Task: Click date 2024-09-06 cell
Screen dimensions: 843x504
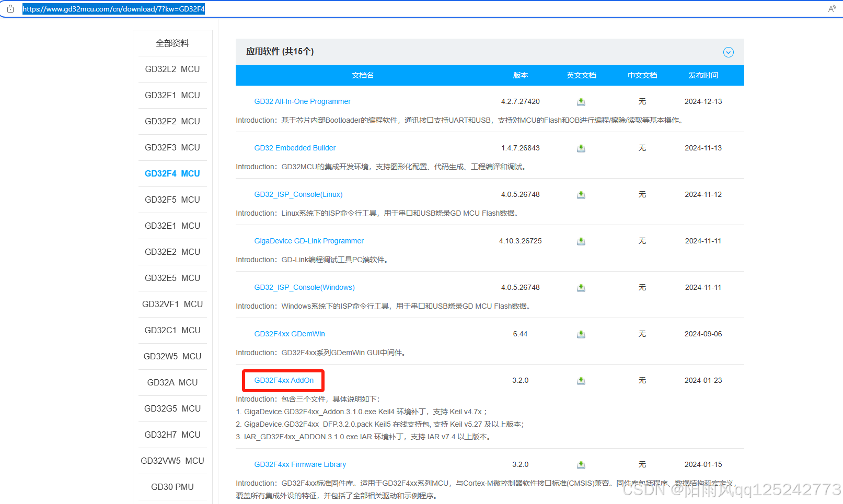Action: [x=703, y=334]
